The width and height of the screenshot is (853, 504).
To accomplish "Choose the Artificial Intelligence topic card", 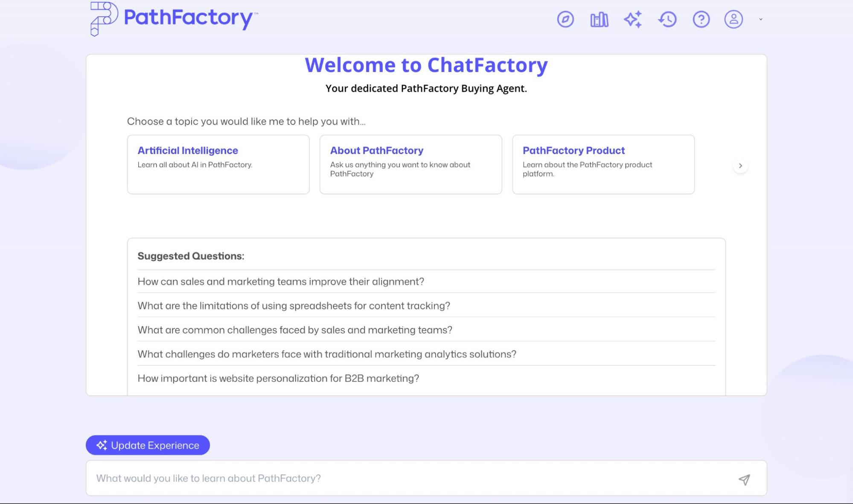I will coord(218,164).
